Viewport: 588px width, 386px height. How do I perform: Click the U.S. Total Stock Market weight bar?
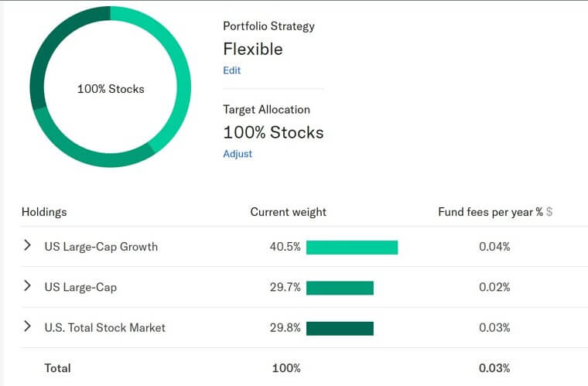click(x=340, y=328)
